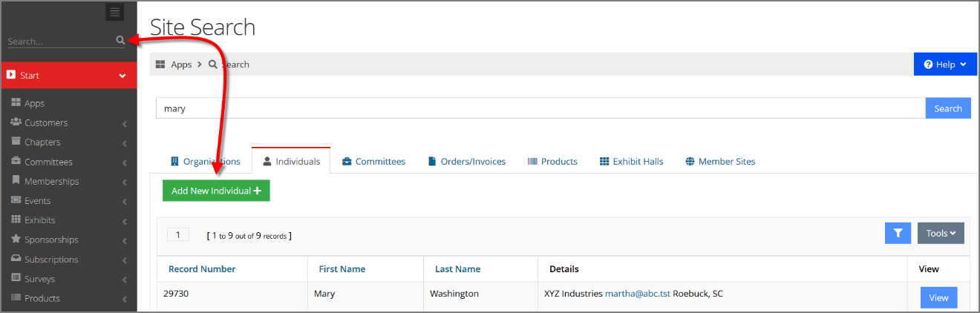Viewport: 980px width, 313px height.
Task: Open Sponsorships from the sidebar
Action: tap(51, 240)
